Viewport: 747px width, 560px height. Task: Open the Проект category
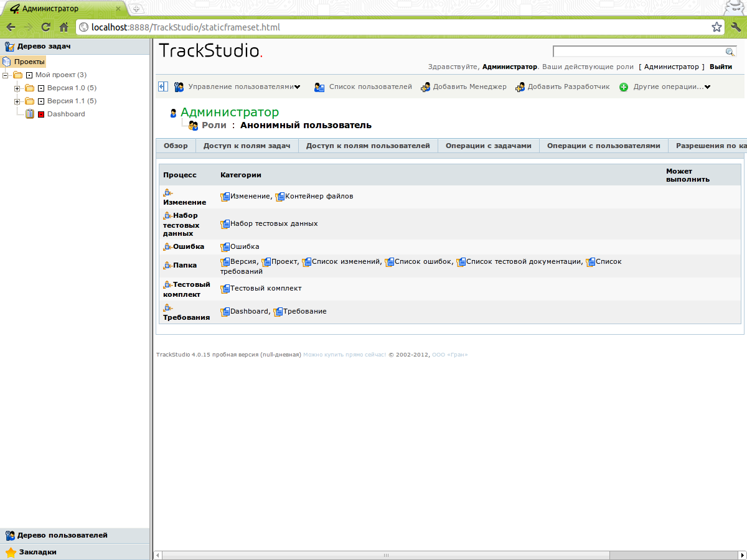[284, 262]
